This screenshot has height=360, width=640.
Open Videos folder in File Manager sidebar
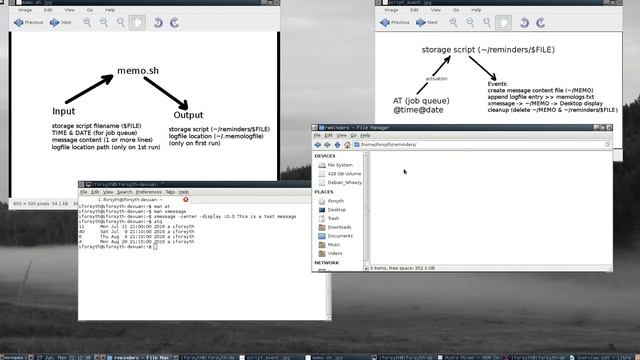pos(330,253)
